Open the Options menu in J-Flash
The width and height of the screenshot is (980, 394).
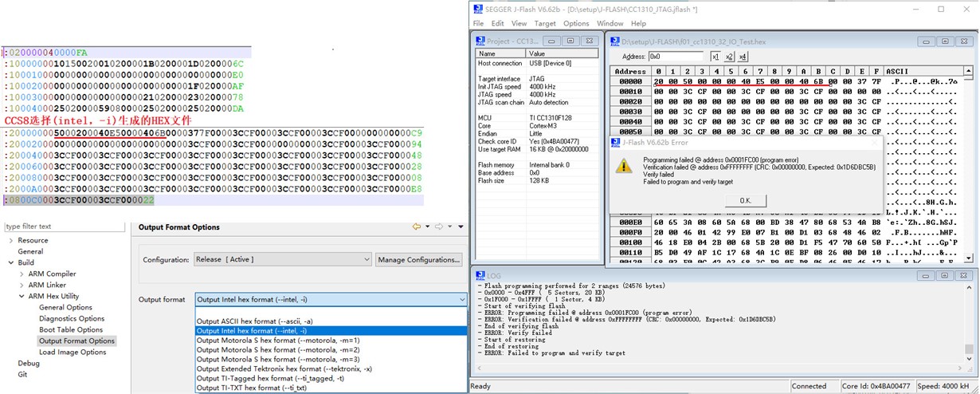576,23
